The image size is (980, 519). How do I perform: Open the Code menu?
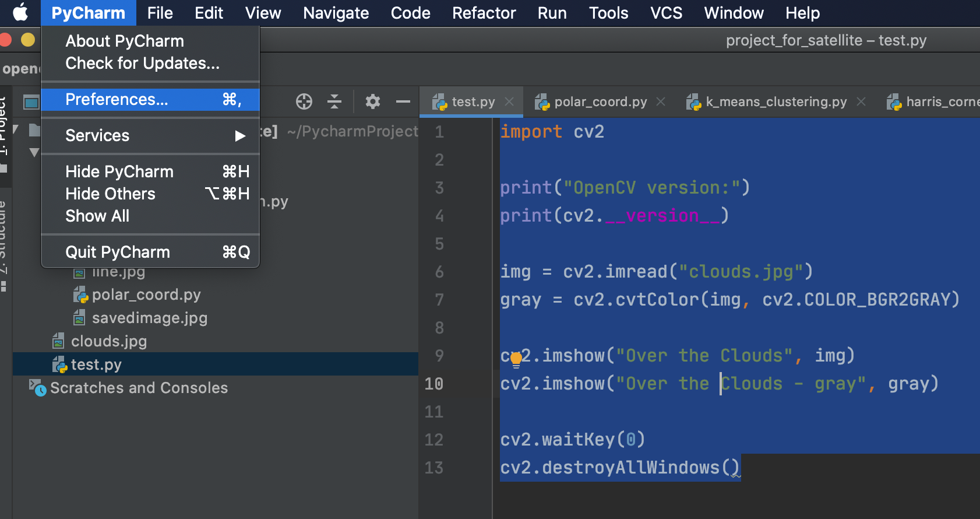coord(410,13)
